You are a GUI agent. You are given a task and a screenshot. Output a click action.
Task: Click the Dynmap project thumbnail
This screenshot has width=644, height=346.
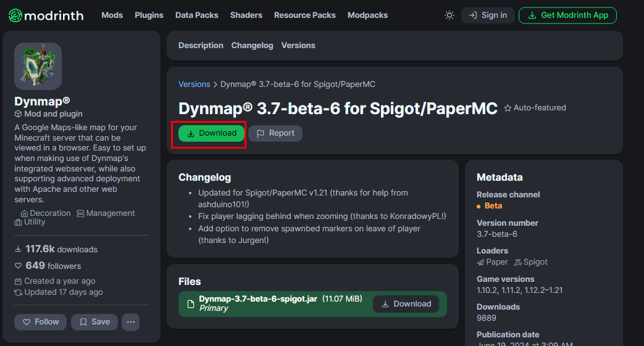[38, 66]
